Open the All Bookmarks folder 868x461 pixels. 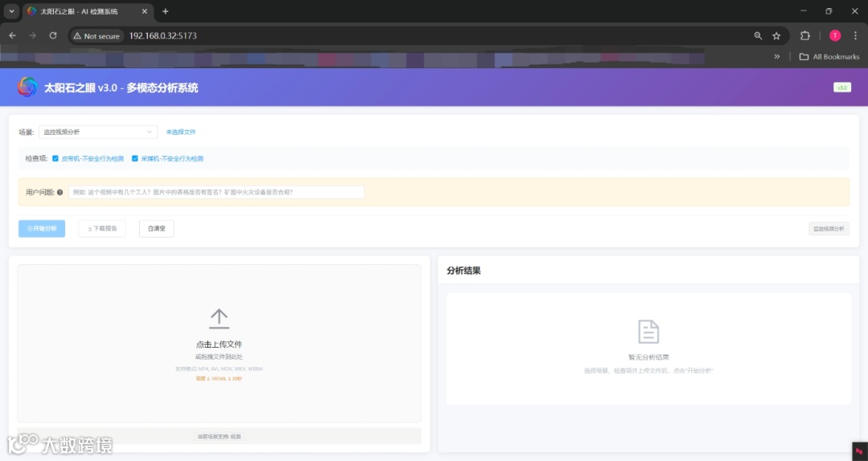point(829,56)
